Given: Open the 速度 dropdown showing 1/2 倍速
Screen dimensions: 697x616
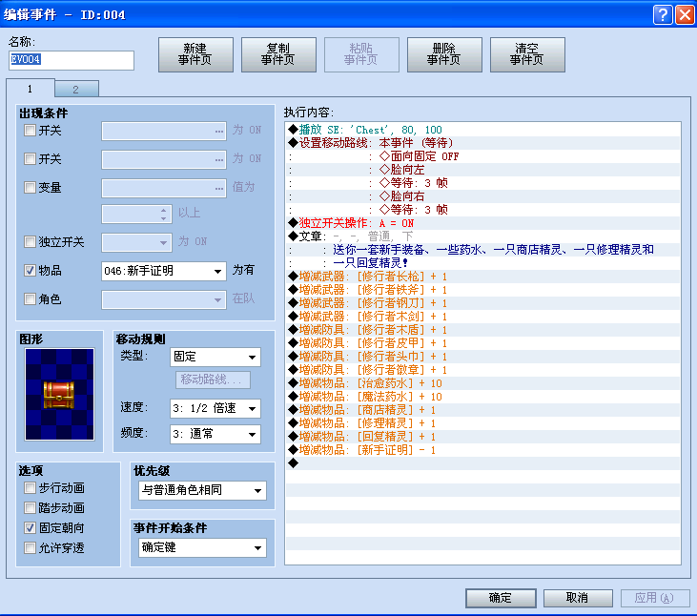Looking at the screenshot, I should 215,408.
